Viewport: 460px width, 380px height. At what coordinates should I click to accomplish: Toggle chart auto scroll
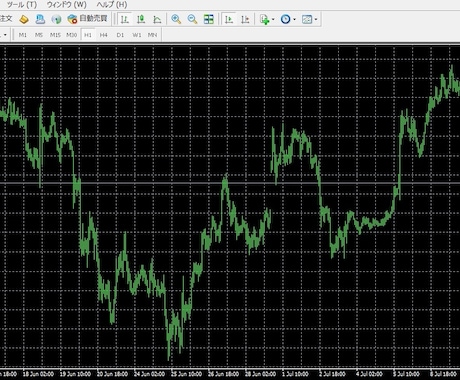click(229, 19)
